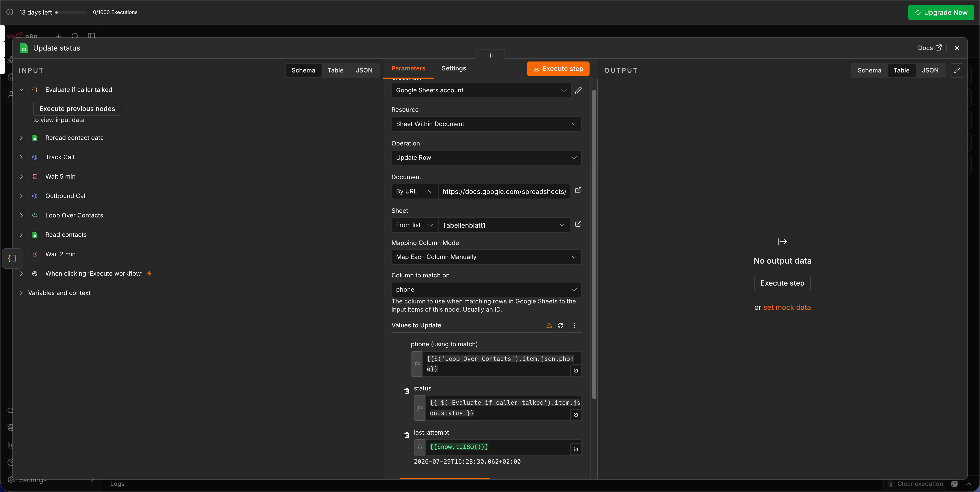Expand the Variables and context section

tap(21, 293)
